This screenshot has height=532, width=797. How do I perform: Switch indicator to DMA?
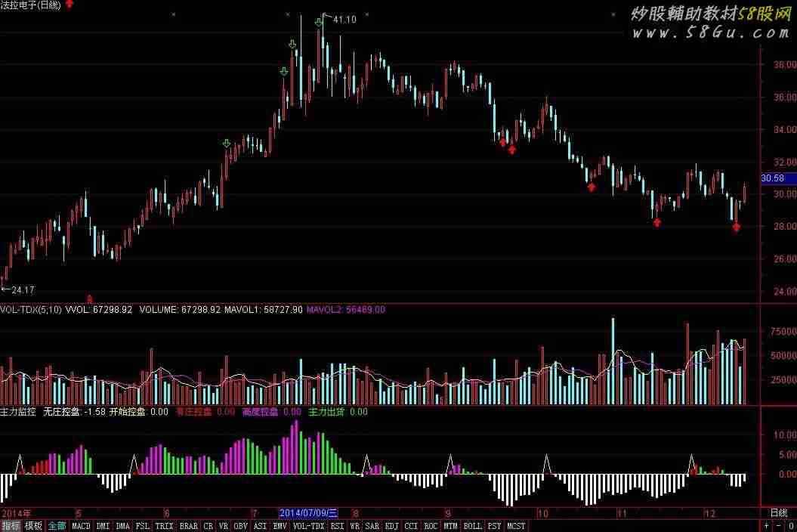(122, 526)
